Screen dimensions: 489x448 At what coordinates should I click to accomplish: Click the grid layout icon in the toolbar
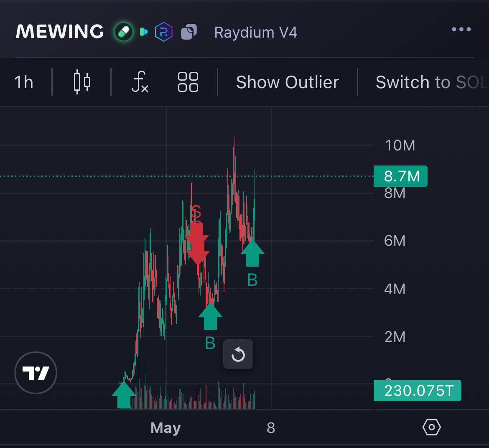click(x=186, y=82)
